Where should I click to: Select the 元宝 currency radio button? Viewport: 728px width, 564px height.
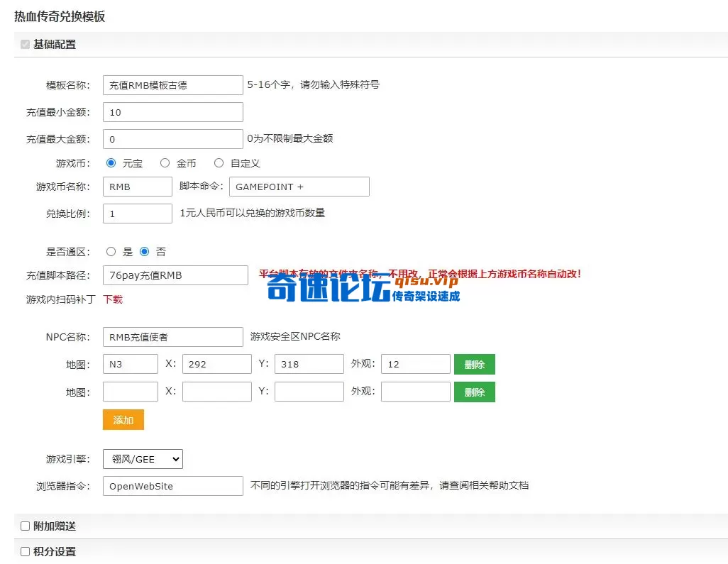coord(111,163)
